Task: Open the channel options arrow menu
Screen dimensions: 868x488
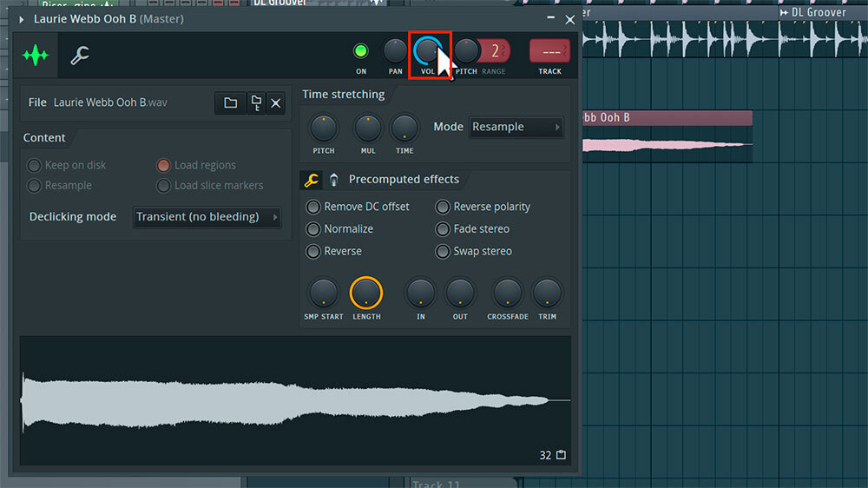Action: click(x=22, y=19)
